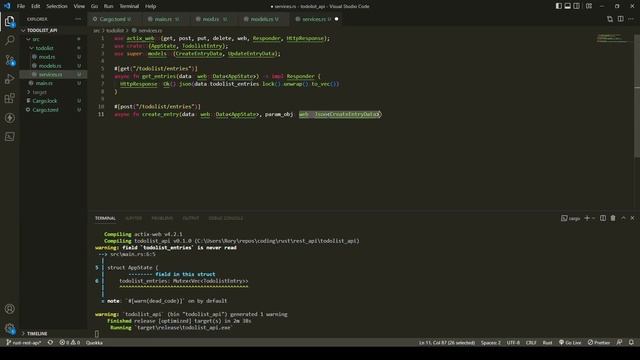Open the Help menu
This screenshot has height=360, width=640.
point(151,6)
